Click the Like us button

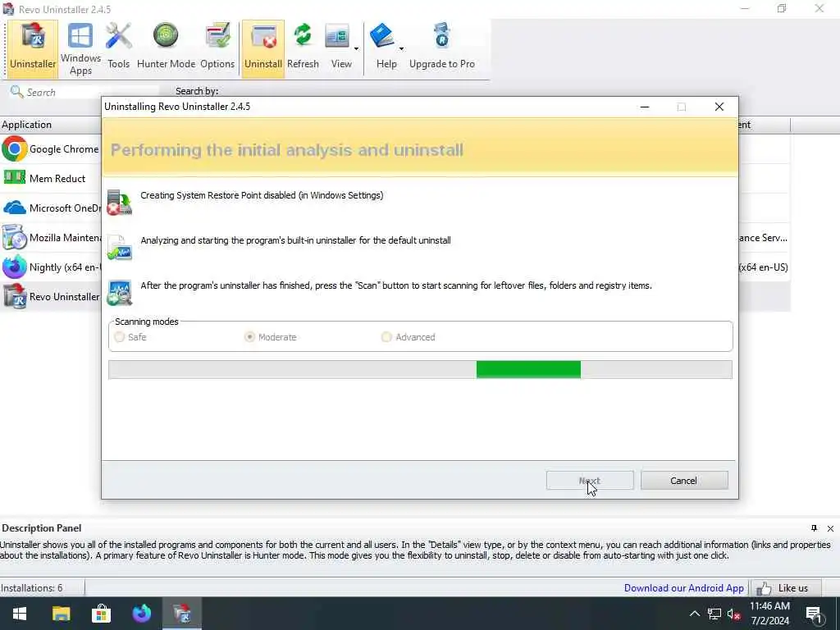pos(785,587)
